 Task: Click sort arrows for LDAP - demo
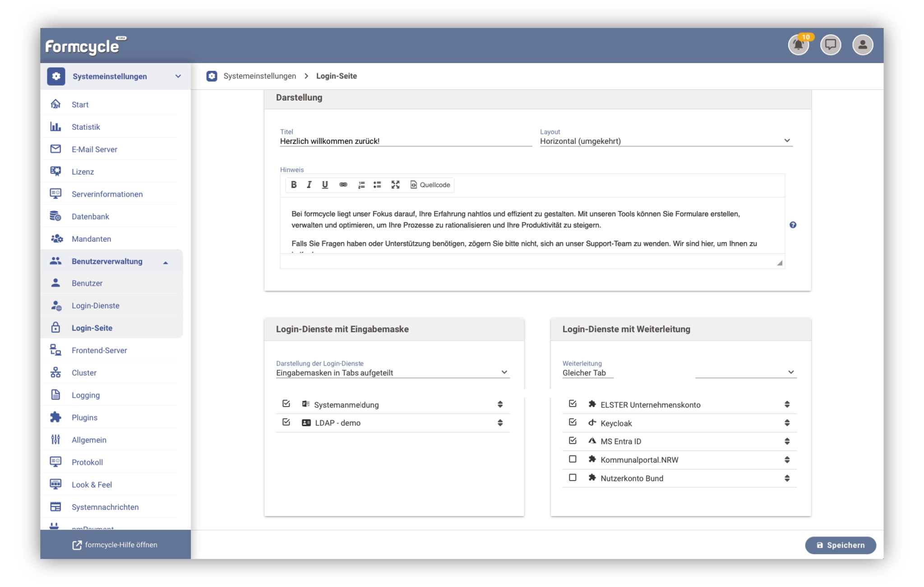[500, 423]
